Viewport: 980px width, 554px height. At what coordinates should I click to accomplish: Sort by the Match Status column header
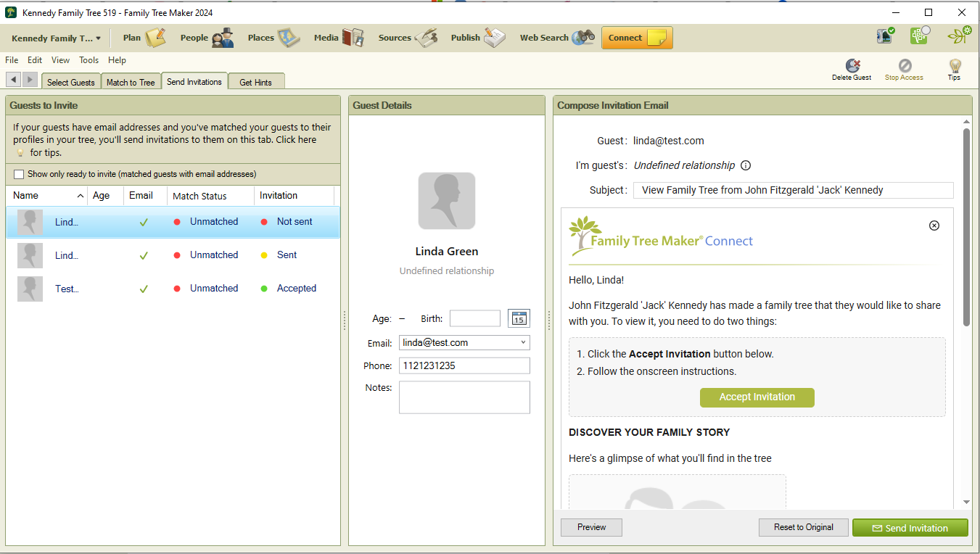point(210,196)
